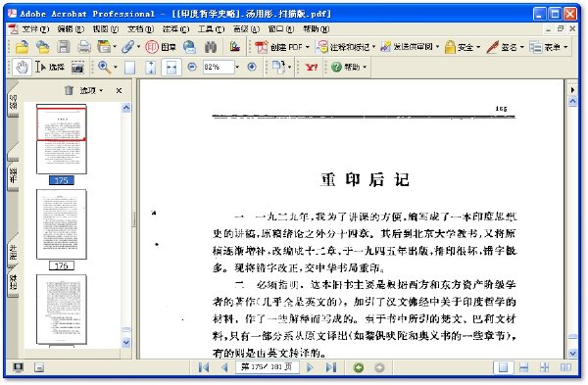
Task: Click the thumbnail panel scroll up arrow
Action: click(x=126, y=108)
